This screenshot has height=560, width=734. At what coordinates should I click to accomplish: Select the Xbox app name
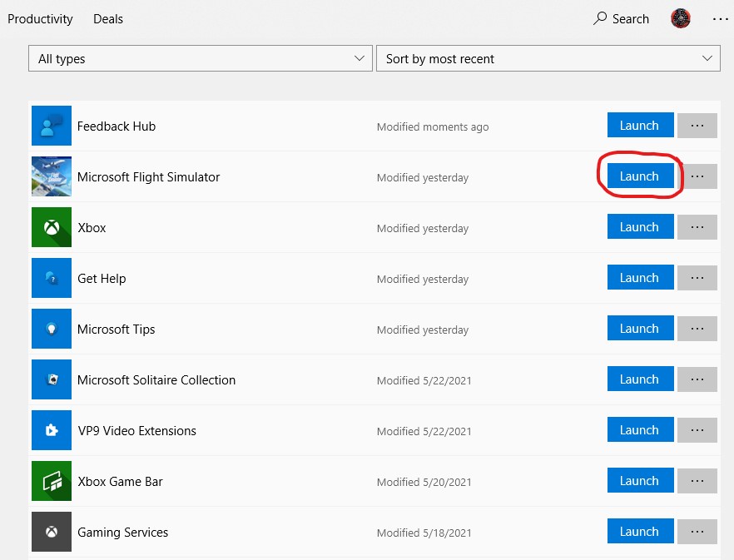pos(92,228)
